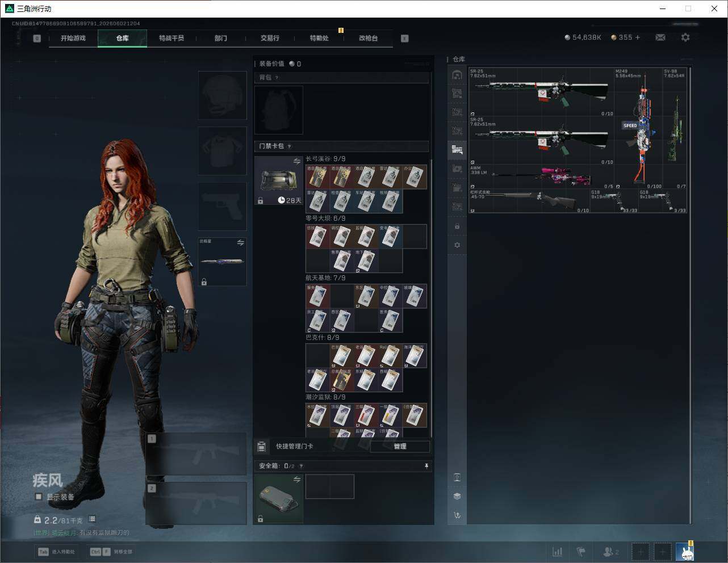Select the gold keycard in the 巴克什 group
The height and width of the screenshot is (563, 728).
(342, 380)
